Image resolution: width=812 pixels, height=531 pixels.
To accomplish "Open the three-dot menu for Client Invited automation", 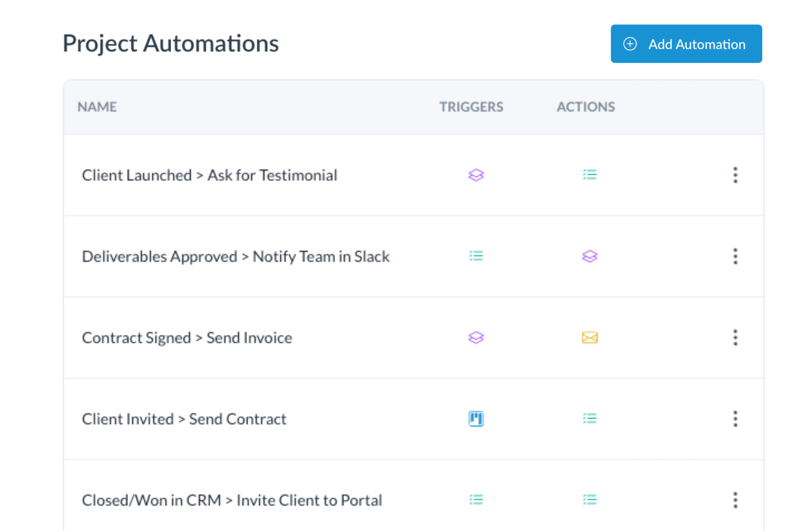I will click(x=735, y=419).
